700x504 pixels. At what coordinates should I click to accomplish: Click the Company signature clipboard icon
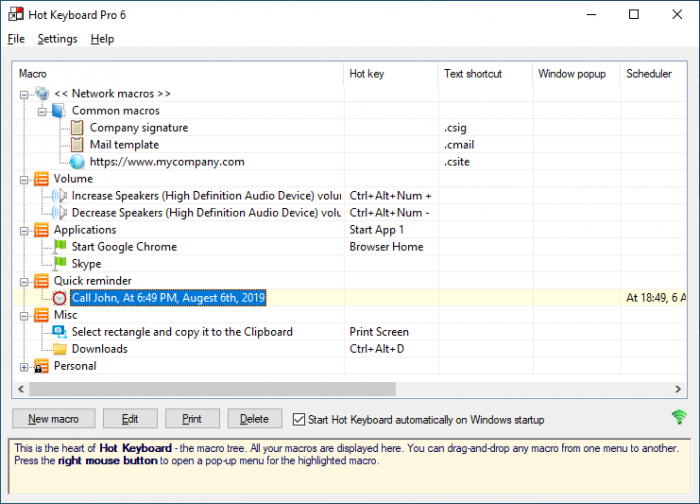[77, 128]
